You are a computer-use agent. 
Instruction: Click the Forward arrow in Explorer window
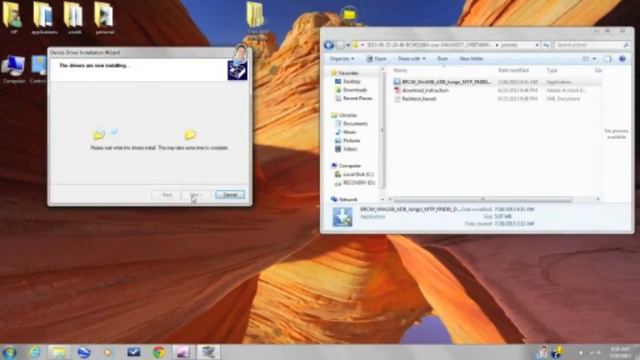(x=340, y=45)
